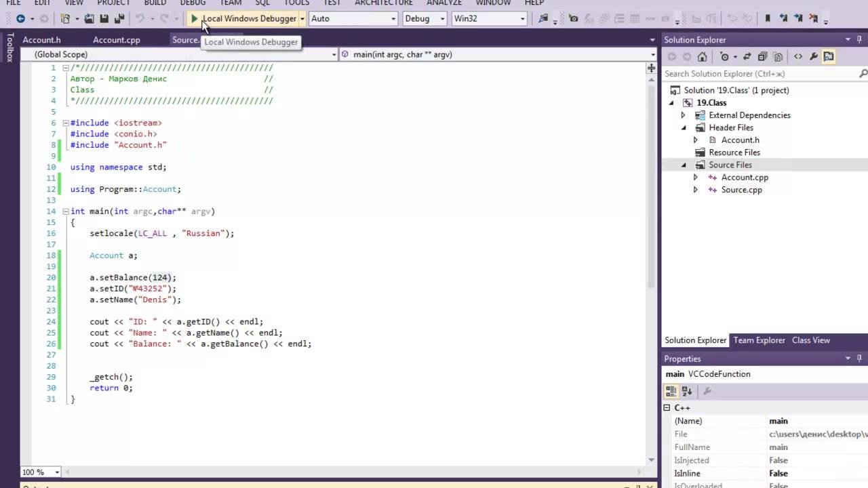Select Source.cpp in Solution Explorer
Screen dimensions: 868x488
coord(741,190)
